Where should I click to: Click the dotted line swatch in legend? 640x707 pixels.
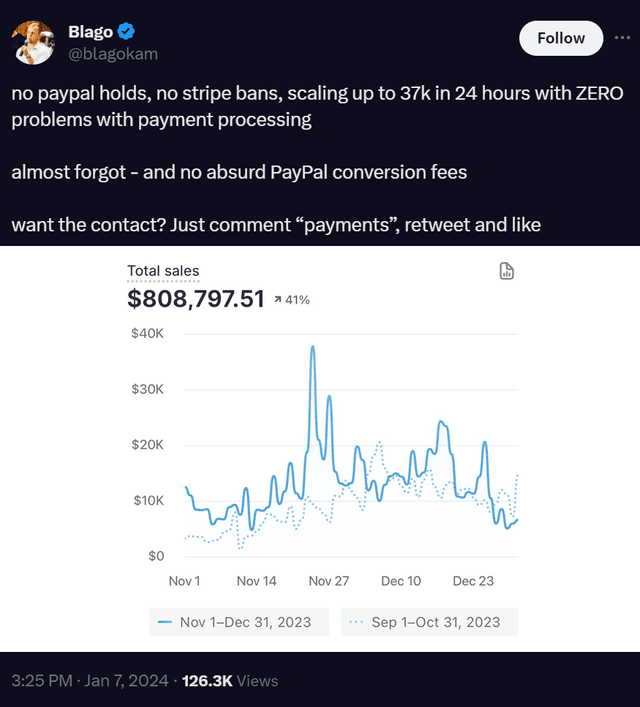point(356,622)
